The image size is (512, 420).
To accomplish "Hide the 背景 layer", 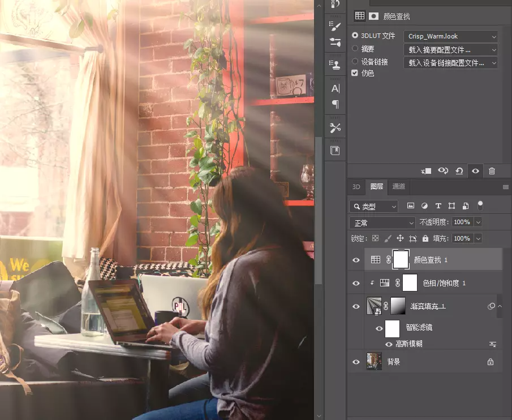I will coord(356,362).
